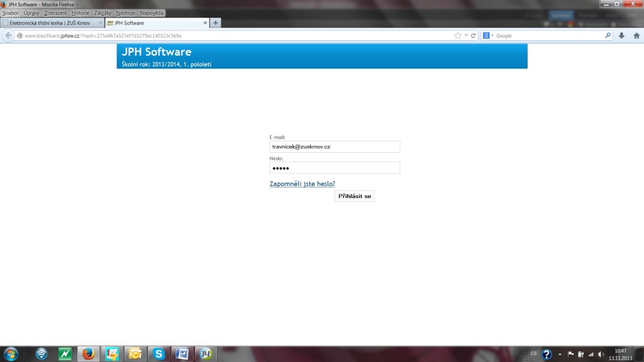644x362 pixels.
Task: Open the network signal tray icon
Action: (591, 354)
